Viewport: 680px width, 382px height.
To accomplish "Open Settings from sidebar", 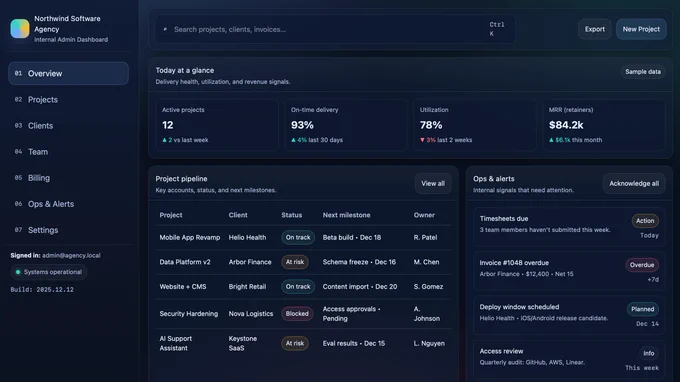I will tap(69, 230).
